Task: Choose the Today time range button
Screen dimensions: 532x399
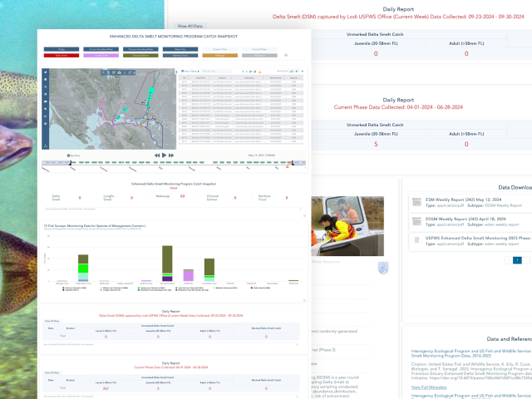Action: click(x=62, y=49)
